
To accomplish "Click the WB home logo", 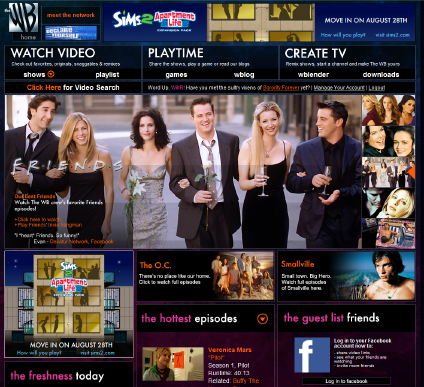I will [x=23, y=22].
